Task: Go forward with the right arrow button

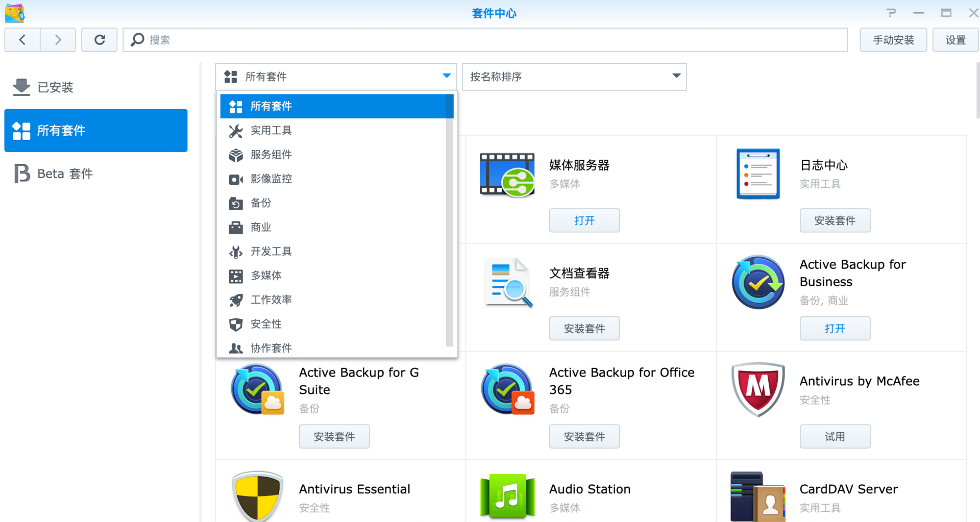Action: pos(58,40)
